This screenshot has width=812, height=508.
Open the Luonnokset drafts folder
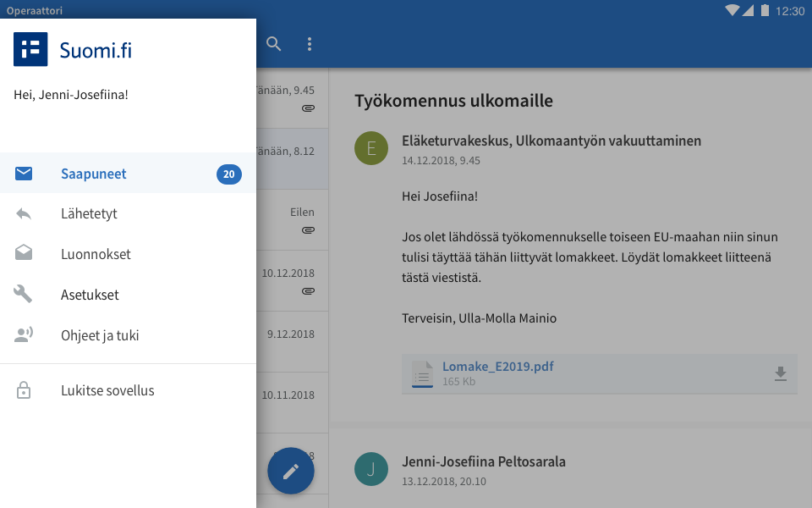pos(128,254)
